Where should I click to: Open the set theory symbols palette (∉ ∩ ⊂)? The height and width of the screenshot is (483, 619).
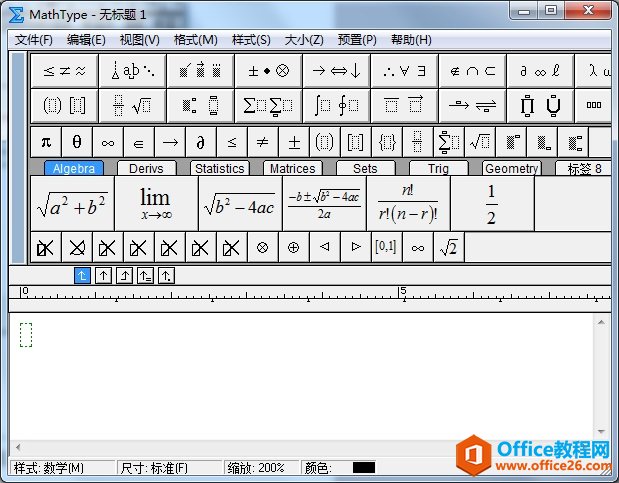[x=472, y=71]
